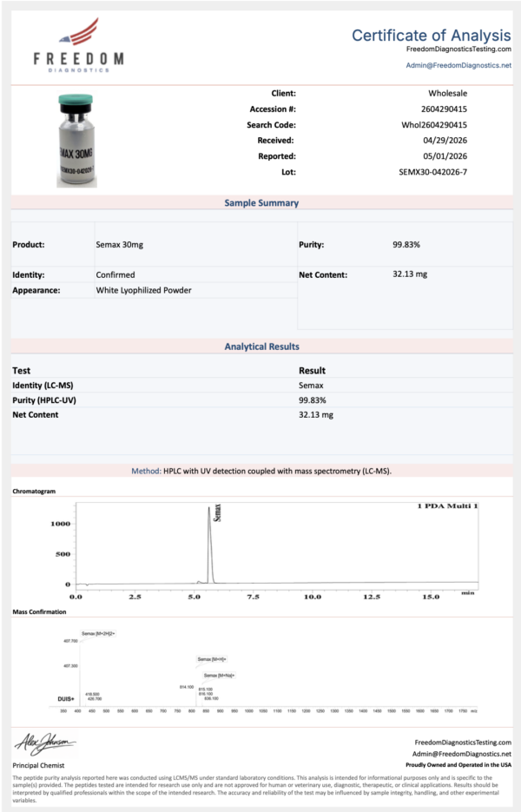521x812 pixels.
Task: Click the Semax [M+Na]+ mass peak label
Action: click(x=219, y=676)
